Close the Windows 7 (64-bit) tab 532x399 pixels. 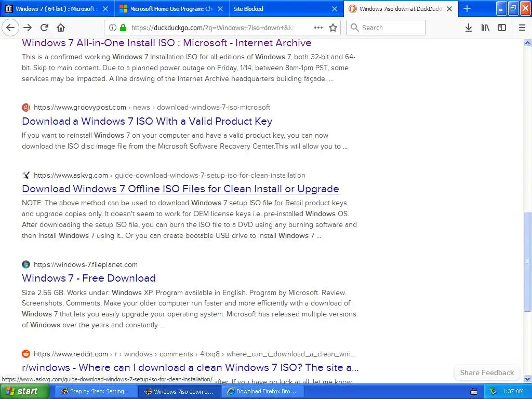click(105, 9)
